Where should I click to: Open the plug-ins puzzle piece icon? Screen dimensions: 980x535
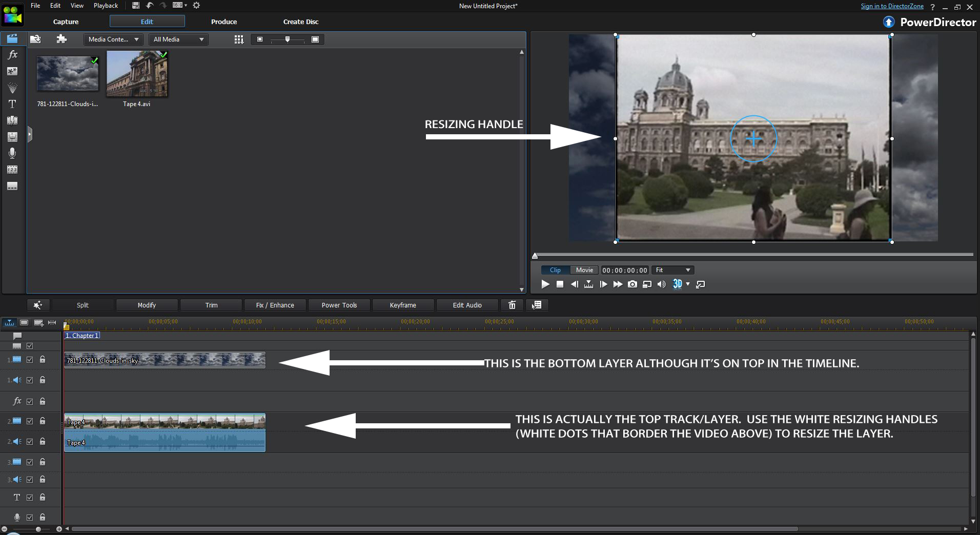[62, 39]
